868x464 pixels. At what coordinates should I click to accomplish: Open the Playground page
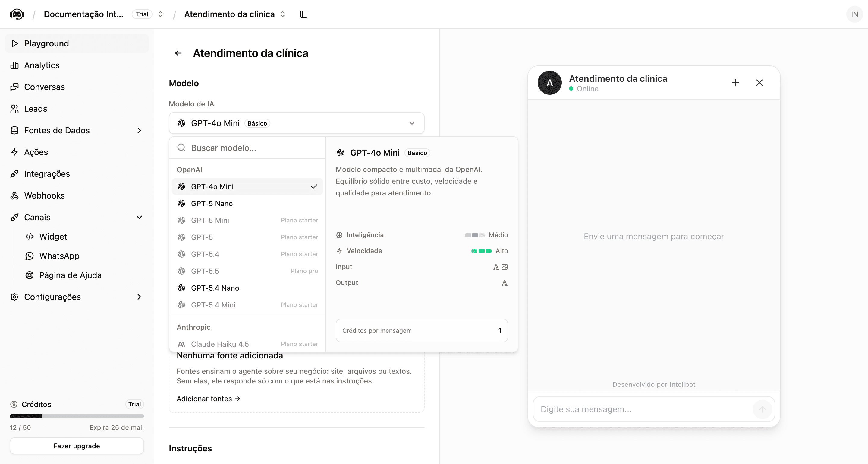77,43
